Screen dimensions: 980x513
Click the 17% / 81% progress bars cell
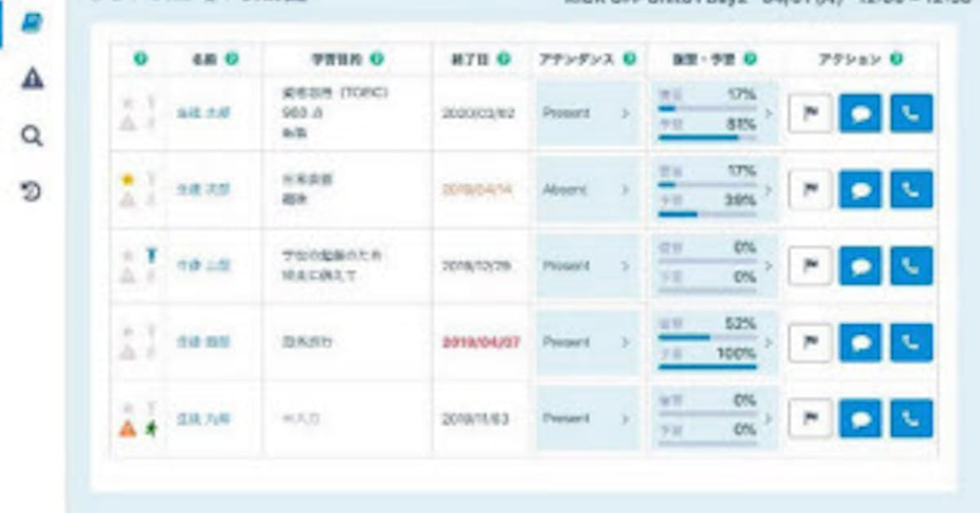pyautogui.click(x=715, y=114)
